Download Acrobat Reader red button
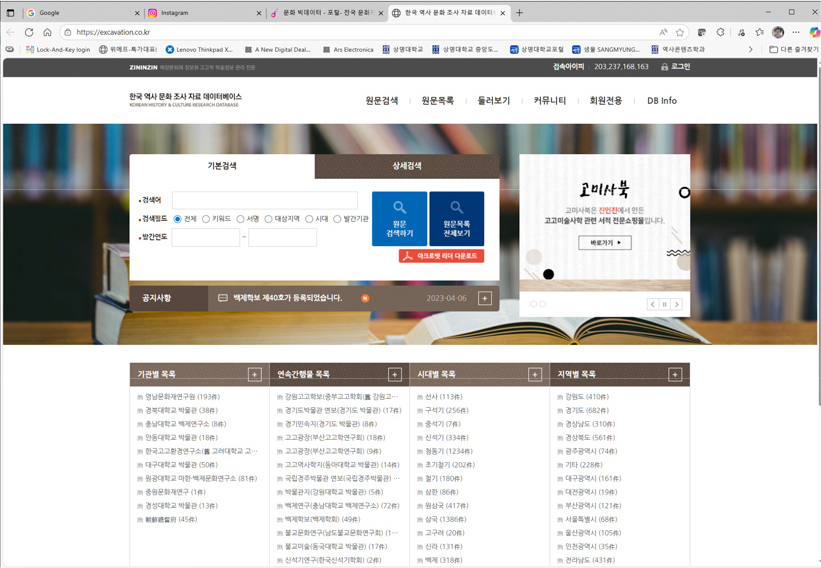The width and height of the screenshot is (821, 568). pos(441,256)
